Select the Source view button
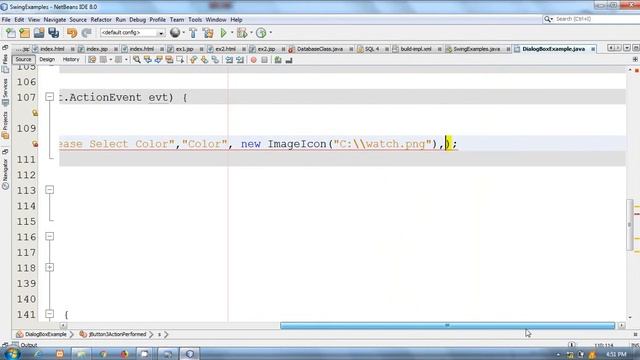 click(x=23, y=60)
